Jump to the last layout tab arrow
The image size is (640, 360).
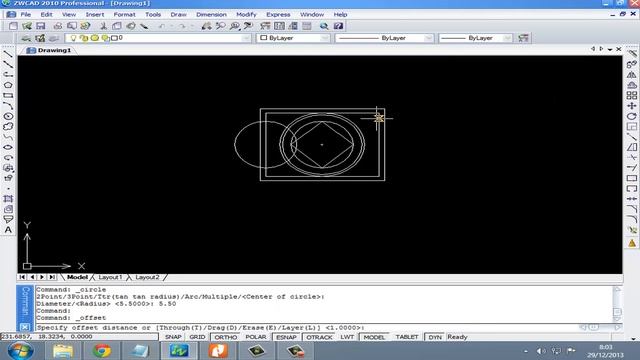pos(52,277)
